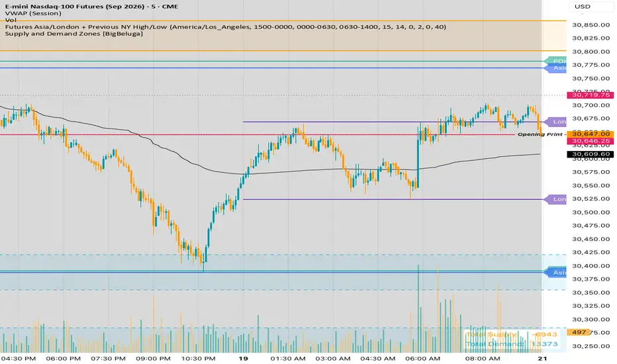
Task: Click the orange 30,647.00 price tag
Action: 591,134
